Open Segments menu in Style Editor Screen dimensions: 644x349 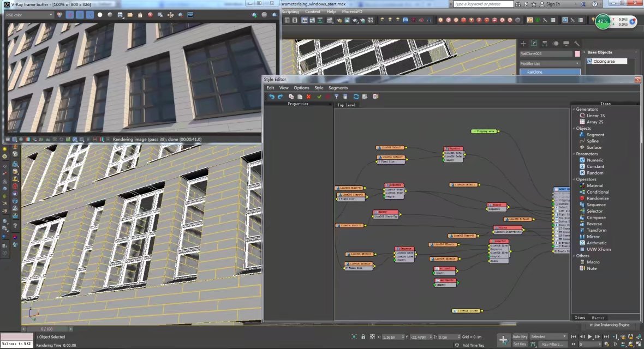click(338, 88)
